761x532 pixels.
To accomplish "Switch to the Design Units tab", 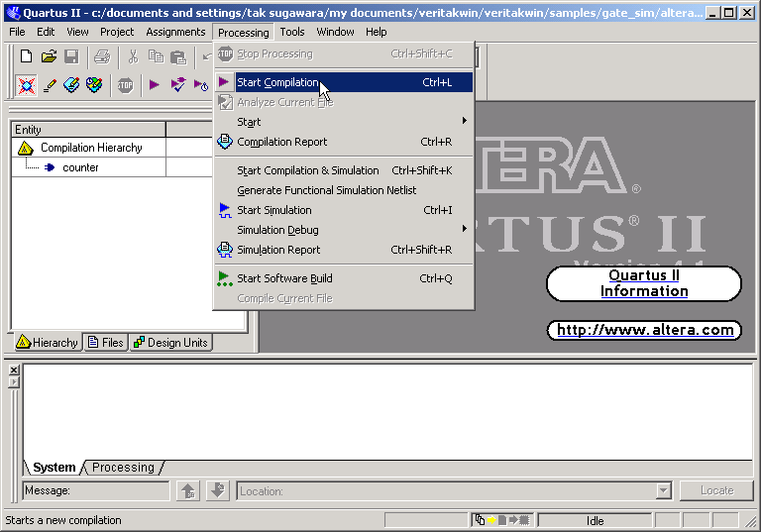I will pos(170,342).
